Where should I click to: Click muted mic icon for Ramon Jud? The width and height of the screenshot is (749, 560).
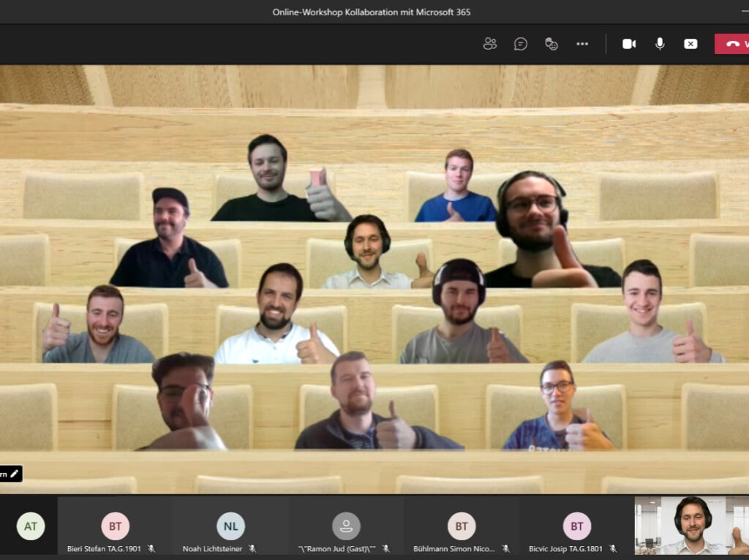pyautogui.click(x=386, y=549)
